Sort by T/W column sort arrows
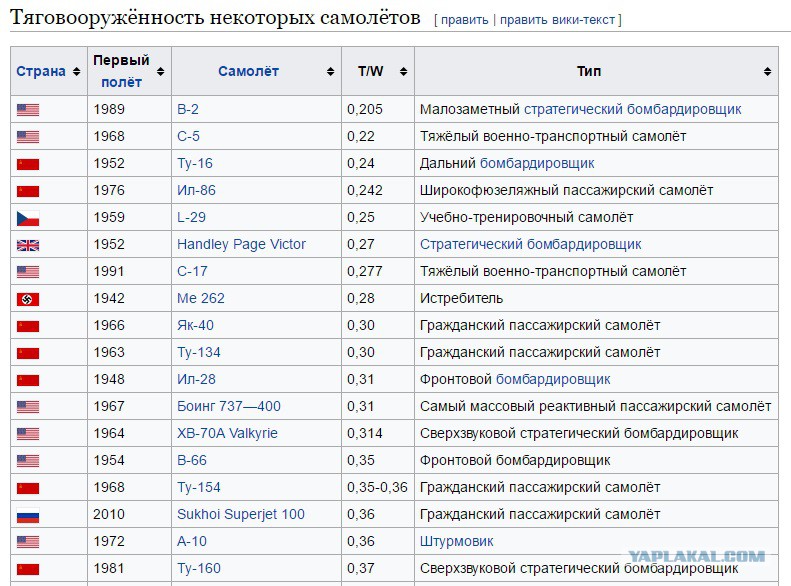The height and width of the screenshot is (586, 791). pyautogui.click(x=404, y=72)
